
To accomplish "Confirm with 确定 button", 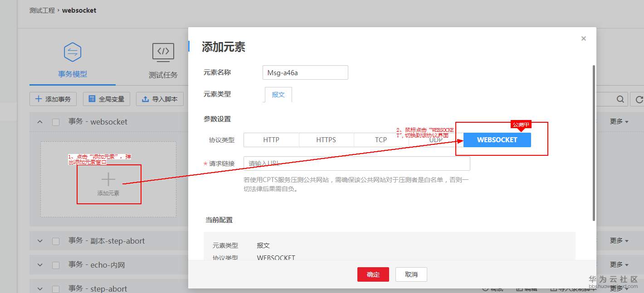I will [x=373, y=274].
